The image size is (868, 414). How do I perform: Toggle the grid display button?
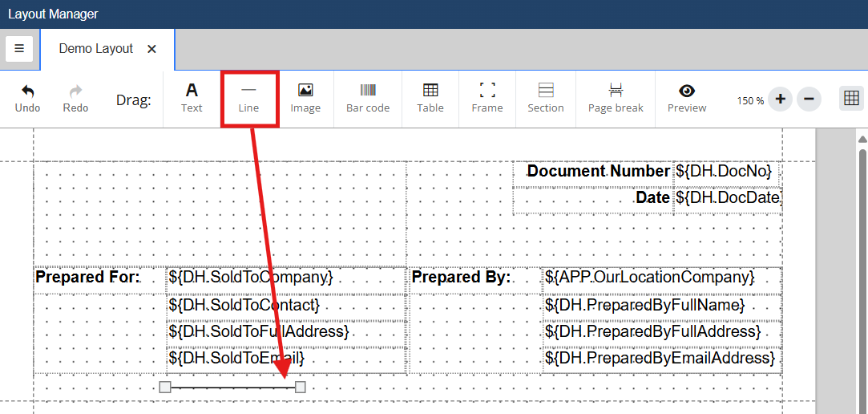tap(851, 99)
